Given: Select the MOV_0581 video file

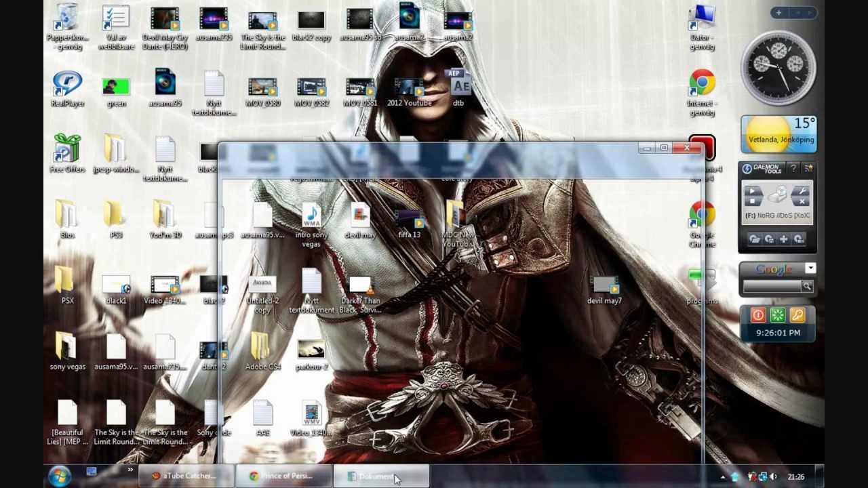Looking at the screenshot, I should coord(360,92).
